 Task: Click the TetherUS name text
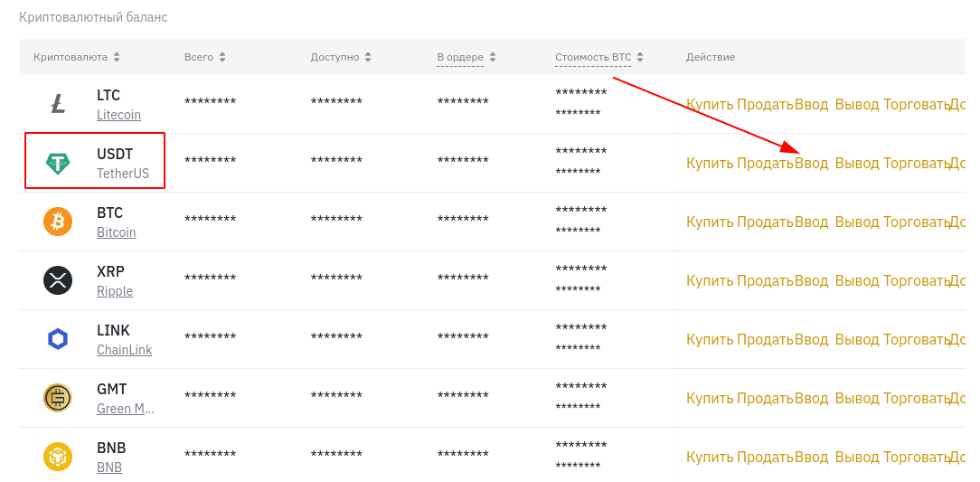point(123,174)
